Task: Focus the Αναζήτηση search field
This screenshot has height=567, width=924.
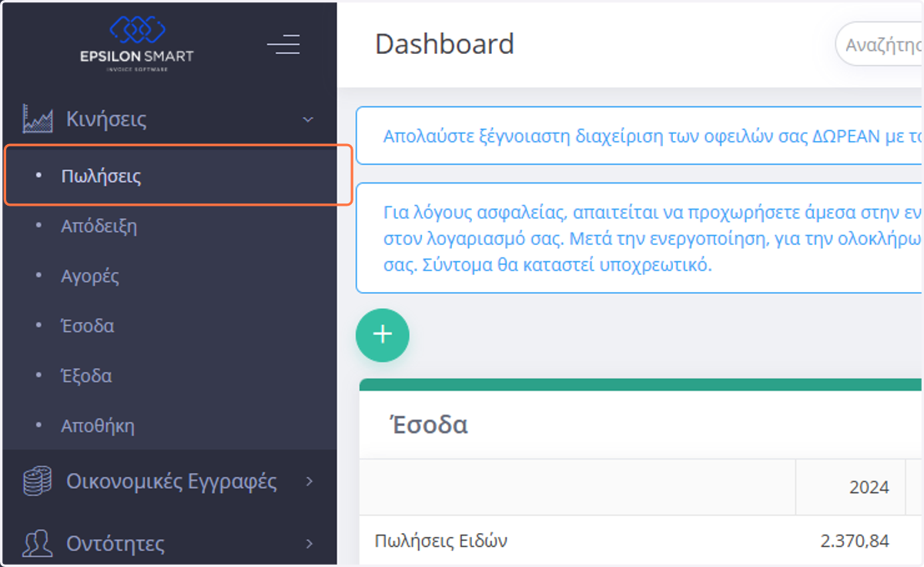Action: [879, 45]
